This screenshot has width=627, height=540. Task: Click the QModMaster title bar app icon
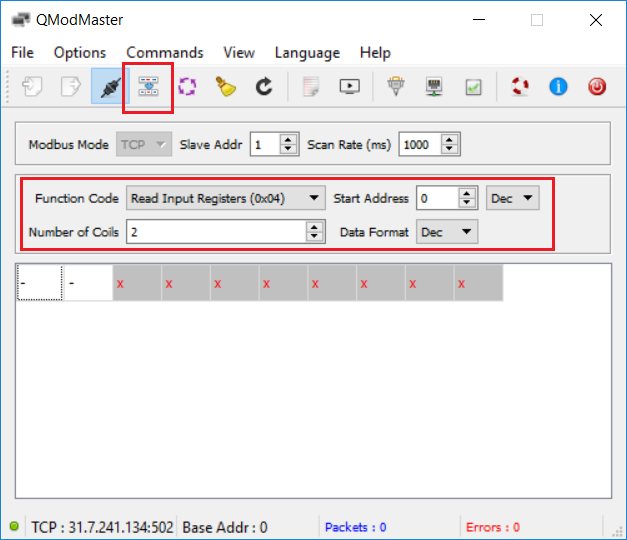[21, 20]
